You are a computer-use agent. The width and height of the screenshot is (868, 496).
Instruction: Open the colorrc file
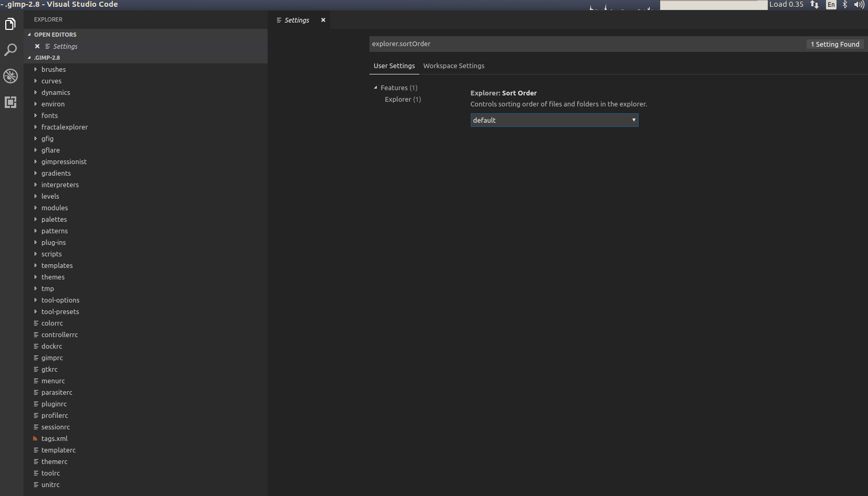click(x=146, y=323)
